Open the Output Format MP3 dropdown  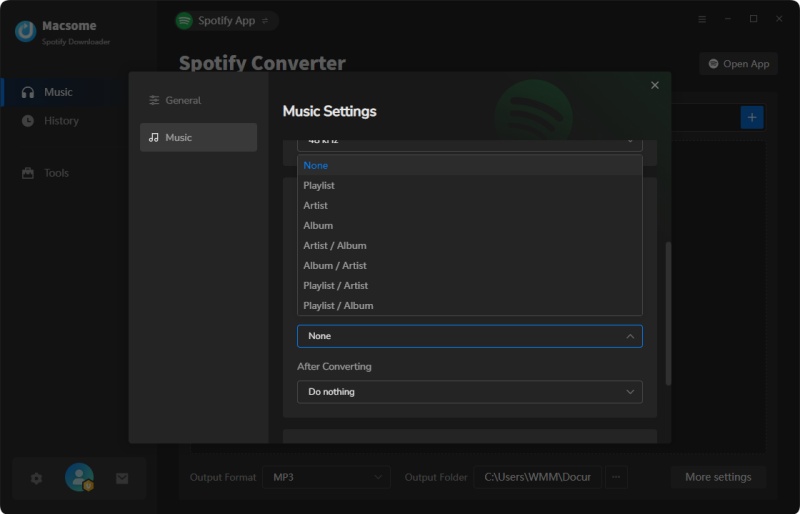(x=327, y=477)
